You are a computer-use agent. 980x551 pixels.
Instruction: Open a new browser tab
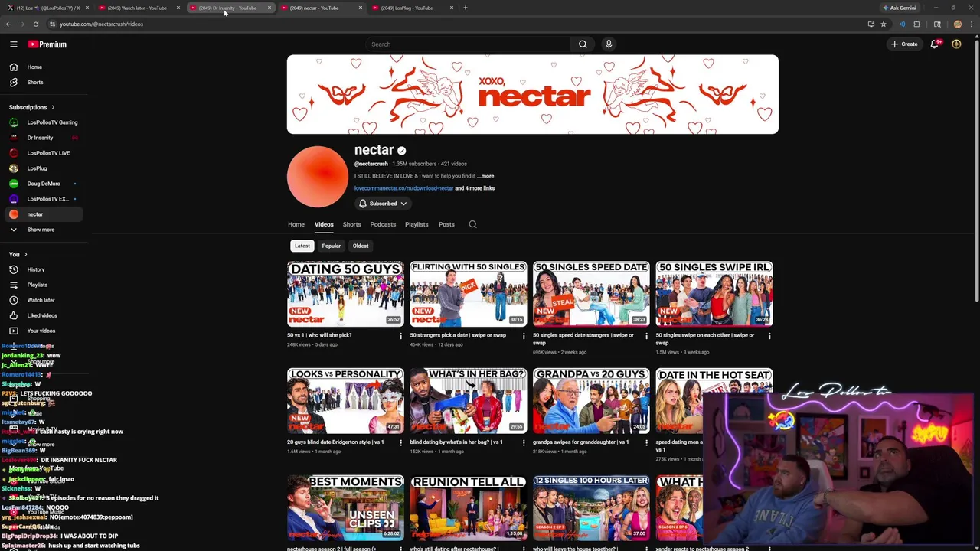click(465, 8)
